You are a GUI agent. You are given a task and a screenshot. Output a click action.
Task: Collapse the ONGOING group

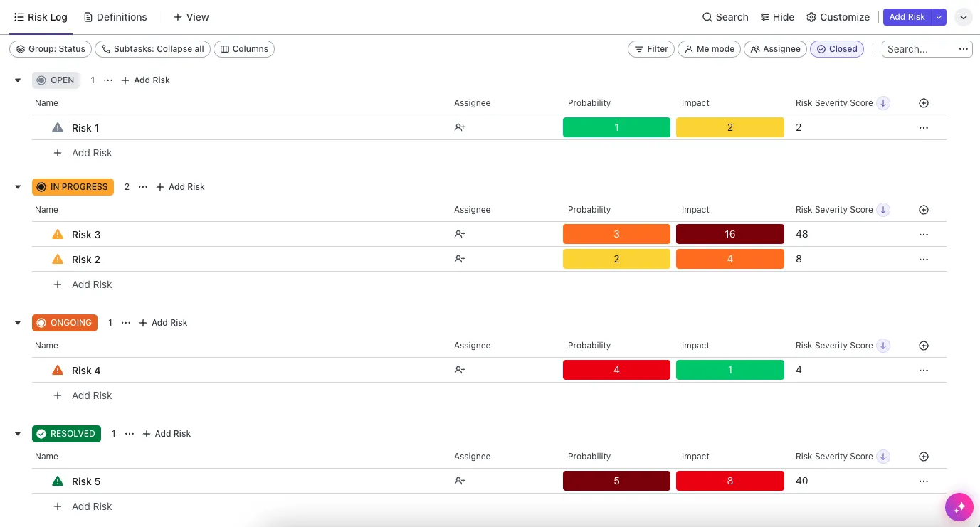[x=18, y=323]
